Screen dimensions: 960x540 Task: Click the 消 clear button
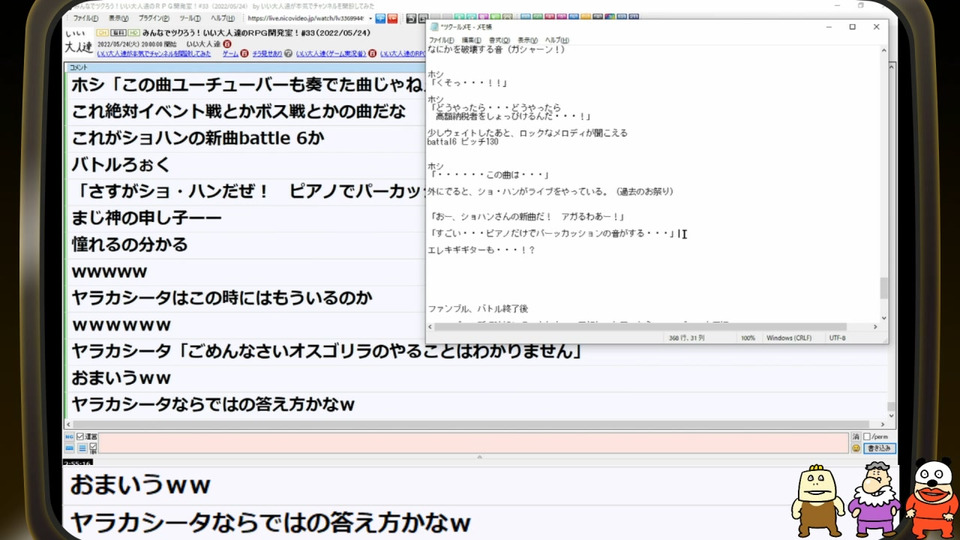856,437
